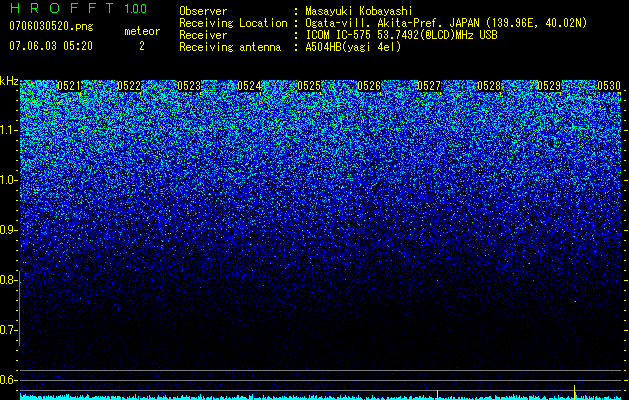Click the 1.0 frequency axis label
This screenshot has width=629, height=400.
coord(8,180)
